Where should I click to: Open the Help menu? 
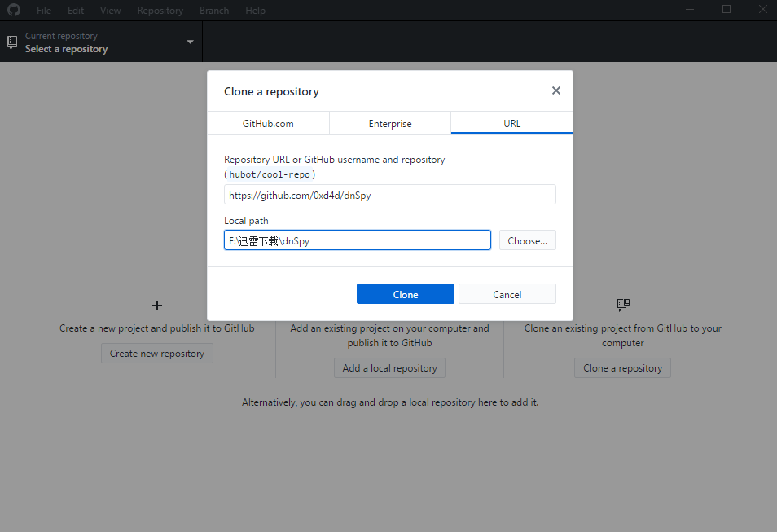tap(255, 11)
